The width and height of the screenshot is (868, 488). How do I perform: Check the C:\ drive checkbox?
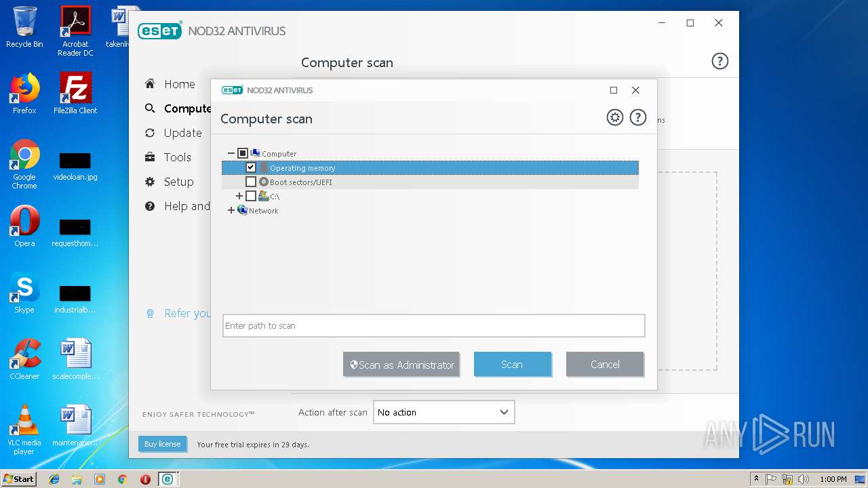(x=251, y=196)
